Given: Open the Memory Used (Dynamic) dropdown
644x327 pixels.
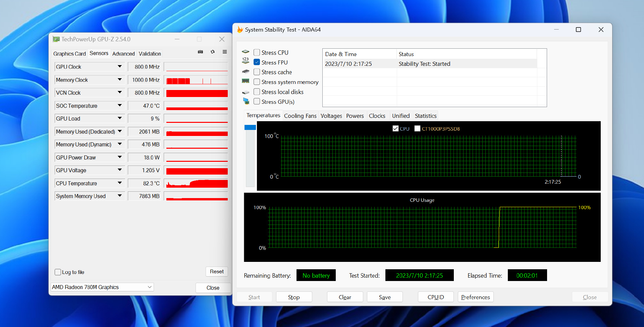Looking at the screenshot, I should [x=120, y=144].
